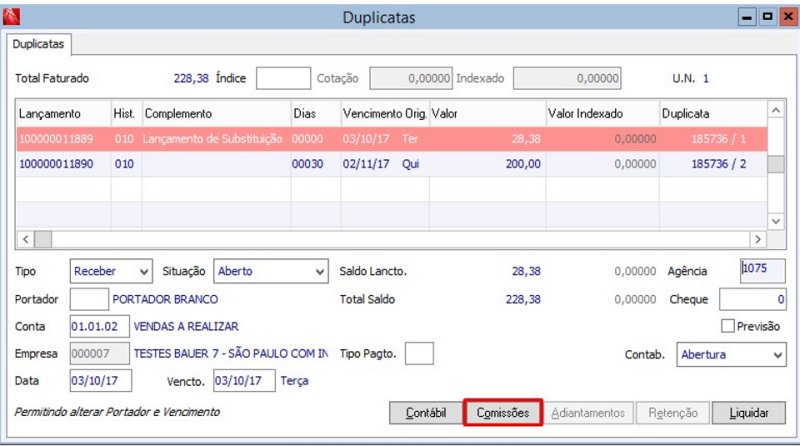Click the Valor Indexado column header

click(603, 113)
